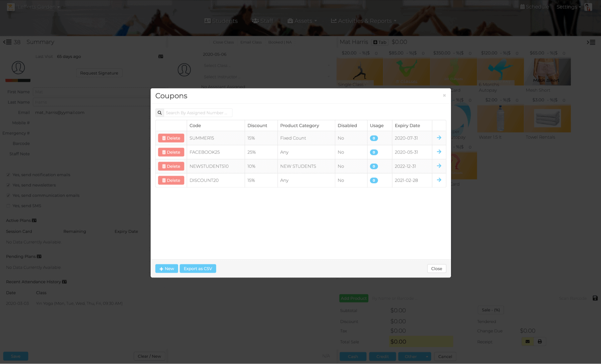Save the student summary
Viewport: 601px width, 364px height.
pos(16,356)
